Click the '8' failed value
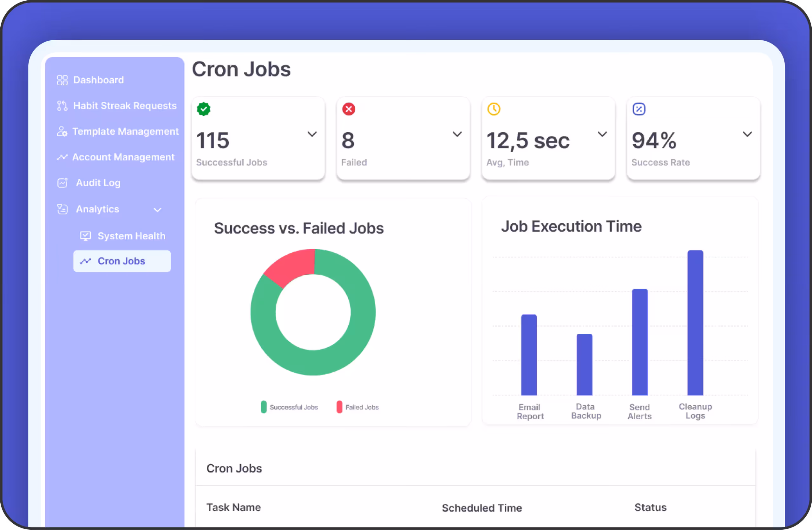812x530 pixels. click(348, 141)
